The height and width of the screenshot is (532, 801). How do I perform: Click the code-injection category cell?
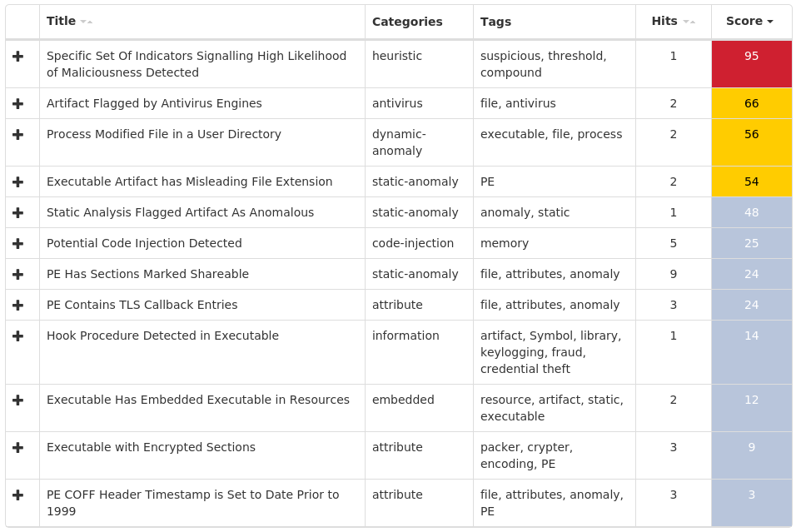(413, 243)
